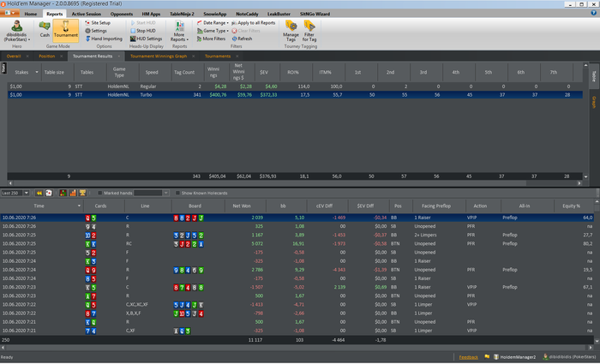Viewport: 600px width, 364px height.
Task: Enable Show Known Holecards checkbox
Action: point(177,193)
